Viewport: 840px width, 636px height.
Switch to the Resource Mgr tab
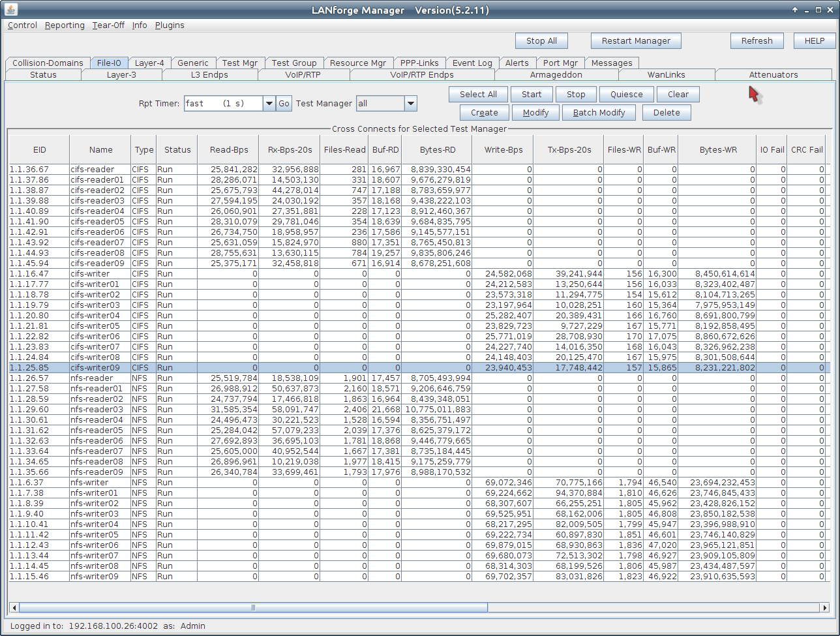[x=358, y=63]
